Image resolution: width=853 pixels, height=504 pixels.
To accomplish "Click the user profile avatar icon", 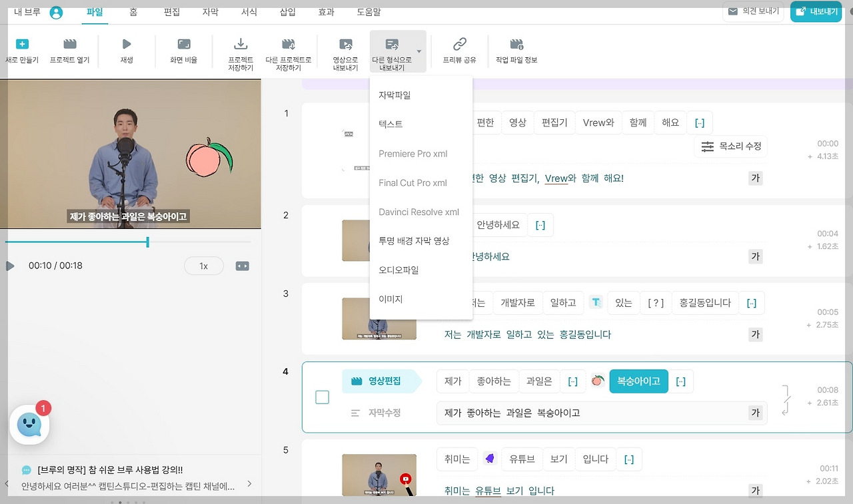I will (x=56, y=12).
